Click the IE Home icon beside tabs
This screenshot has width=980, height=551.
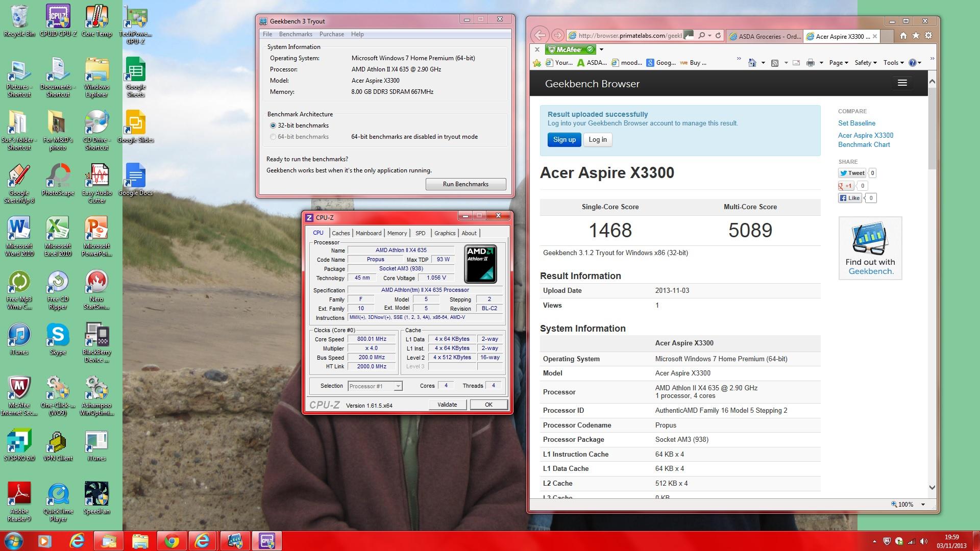pos(903,36)
